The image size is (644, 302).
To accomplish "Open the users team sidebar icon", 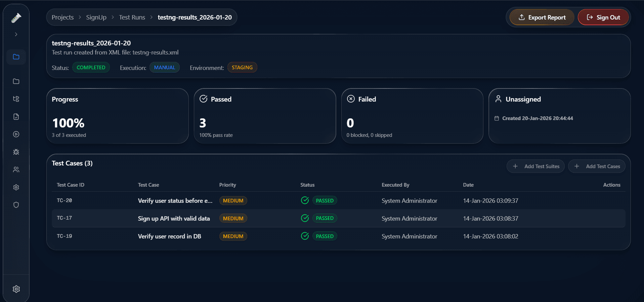I will (x=16, y=169).
